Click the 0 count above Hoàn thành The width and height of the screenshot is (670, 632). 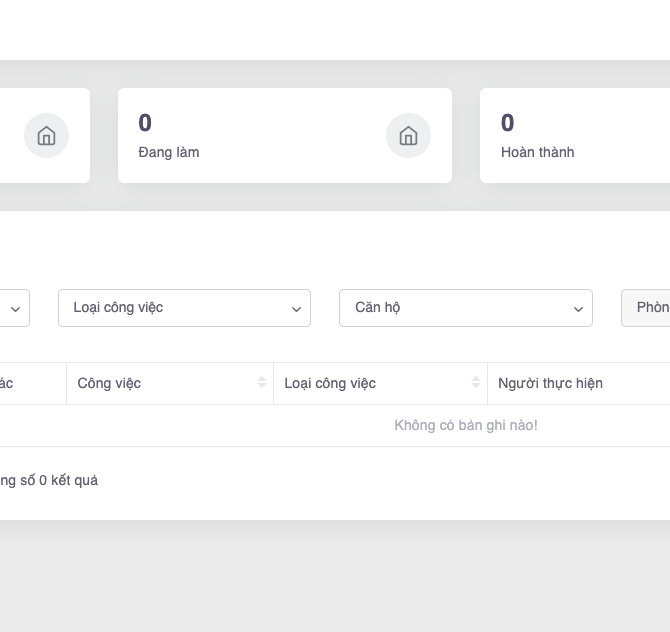pyautogui.click(x=507, y=123)
